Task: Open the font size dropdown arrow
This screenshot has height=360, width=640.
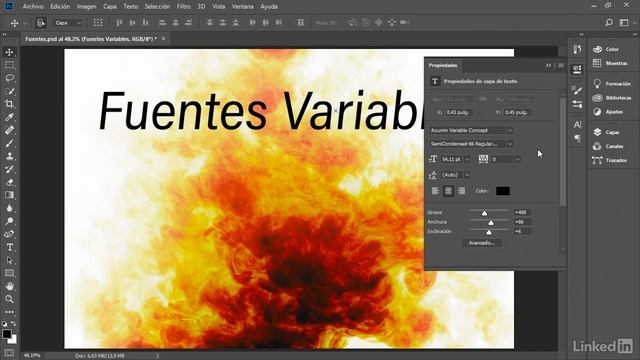Action: (x=467, y=159)
